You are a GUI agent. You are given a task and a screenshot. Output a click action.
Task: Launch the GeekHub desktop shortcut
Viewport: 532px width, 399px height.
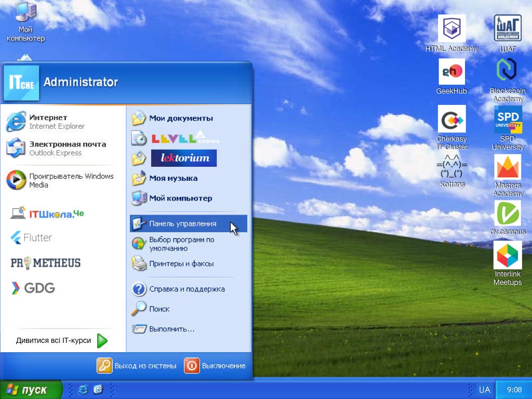451,77
